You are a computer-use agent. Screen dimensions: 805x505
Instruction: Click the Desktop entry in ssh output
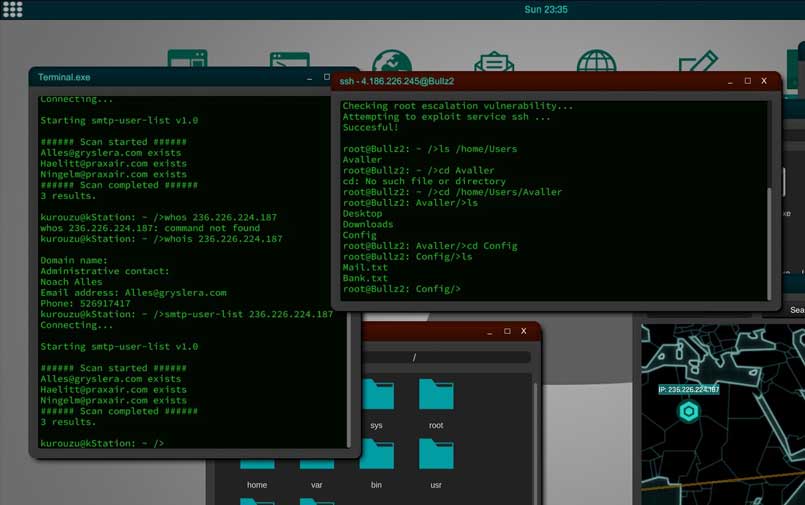pyautogui.click(x=362, y=213)
